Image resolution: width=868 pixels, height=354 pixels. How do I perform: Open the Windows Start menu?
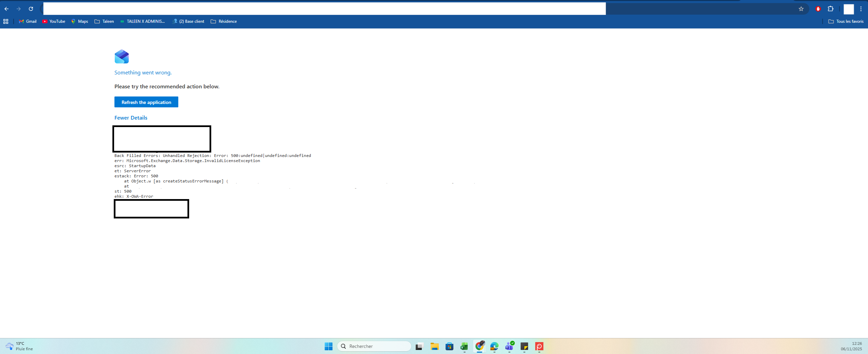[x=328, y=346]
